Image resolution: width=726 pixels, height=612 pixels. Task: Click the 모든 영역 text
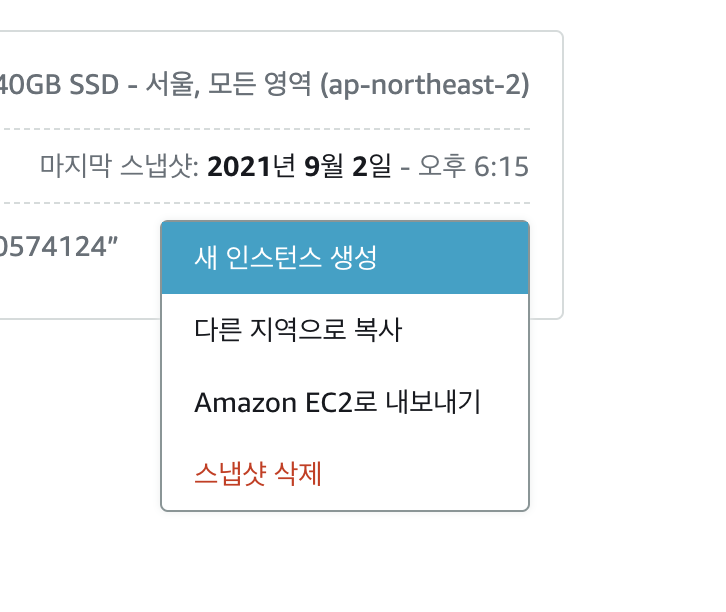[259, 85]
